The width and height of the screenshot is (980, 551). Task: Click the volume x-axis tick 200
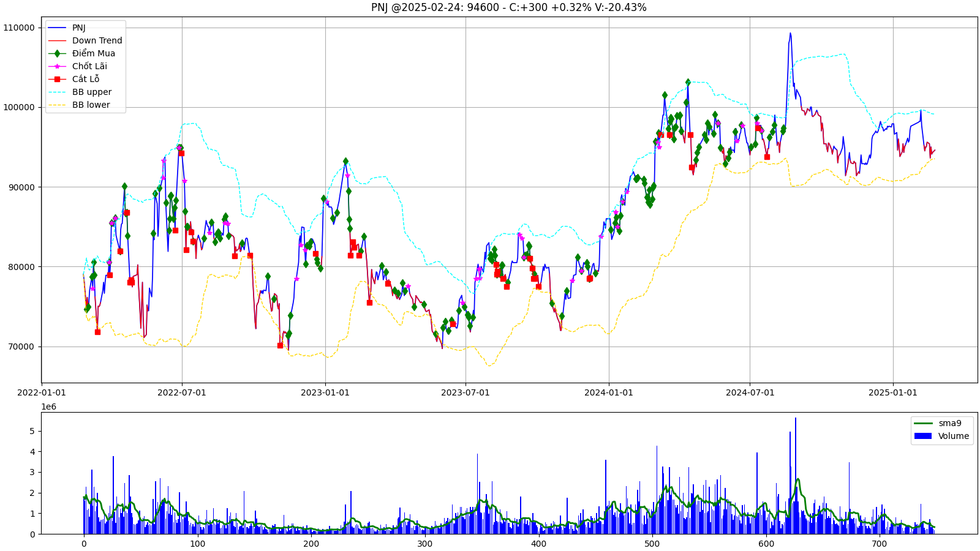click(x=311, y=544)
